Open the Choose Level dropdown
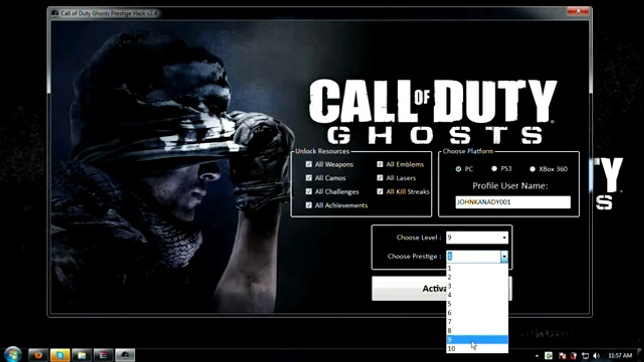 pyautogui.click(x=477, y=237)
